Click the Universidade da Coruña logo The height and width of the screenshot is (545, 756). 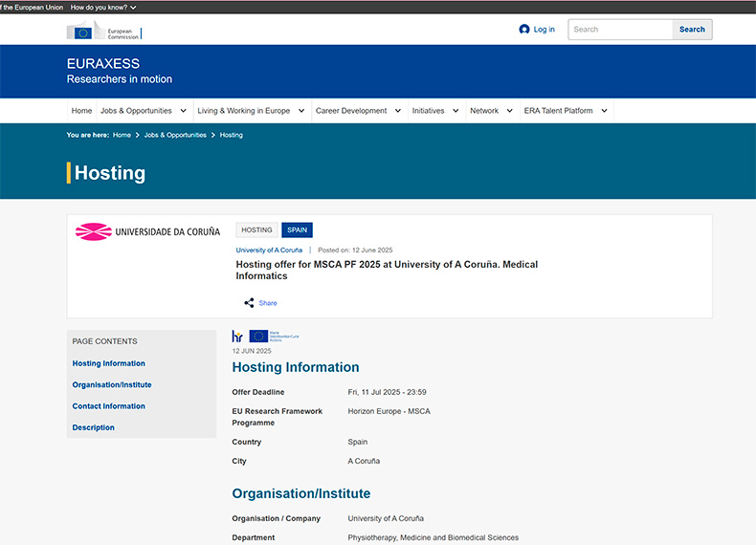[x=147, y=231]
